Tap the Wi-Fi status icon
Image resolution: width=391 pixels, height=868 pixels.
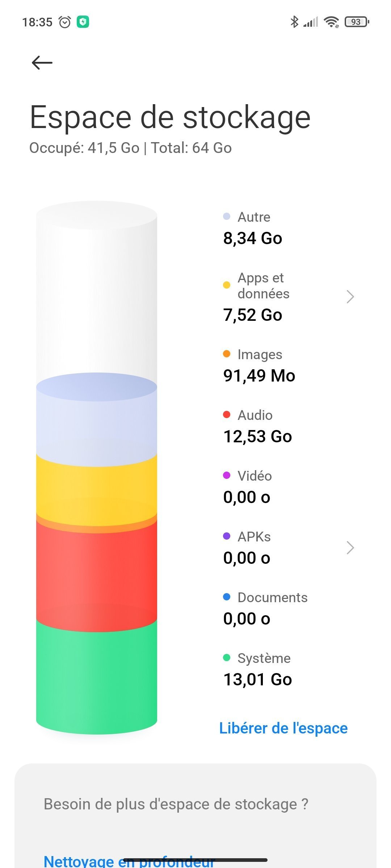click(331, 22)
